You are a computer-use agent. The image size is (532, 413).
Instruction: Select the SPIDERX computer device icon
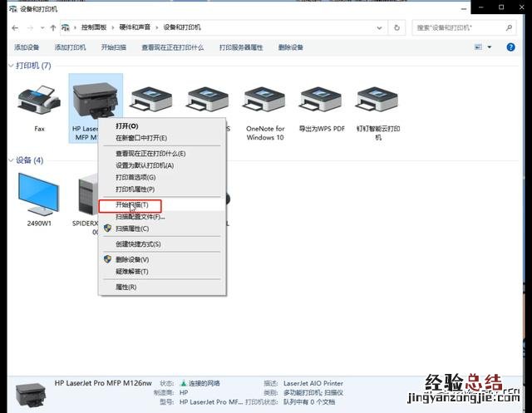coord(88,195)
